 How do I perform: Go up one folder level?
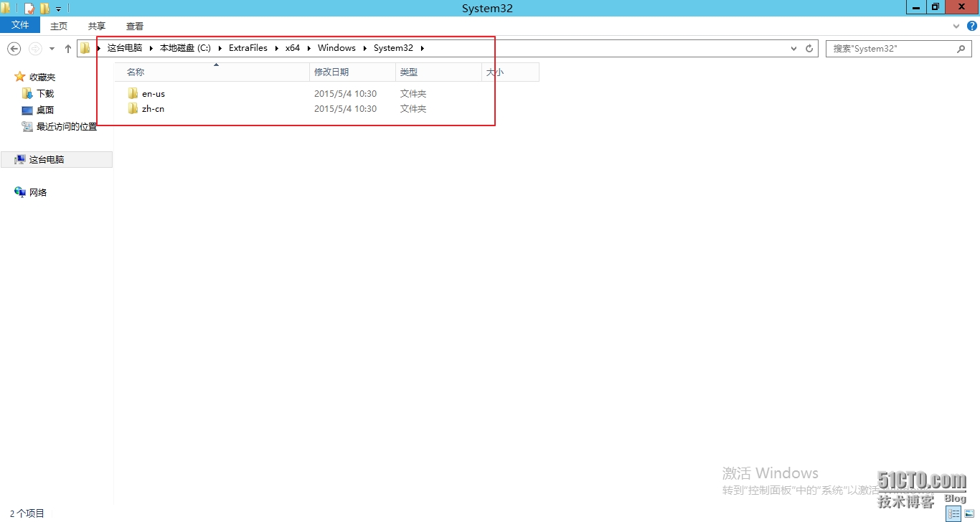(68, 49)
